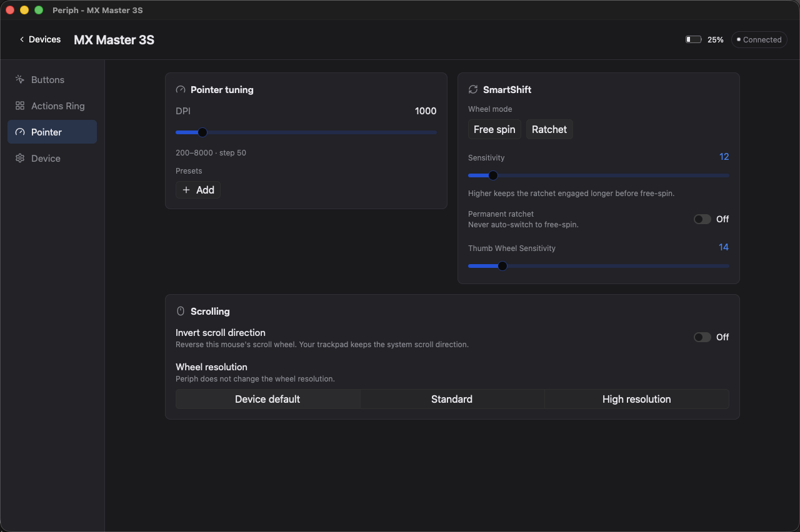
Task: Click the Device gear icon
Action: pos(20,159)
